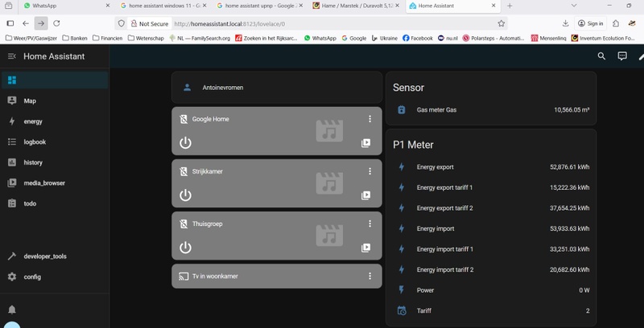Switch to home assistant upnp tab
The width and height of the screenshot is (644, 328).
[259, 6]
